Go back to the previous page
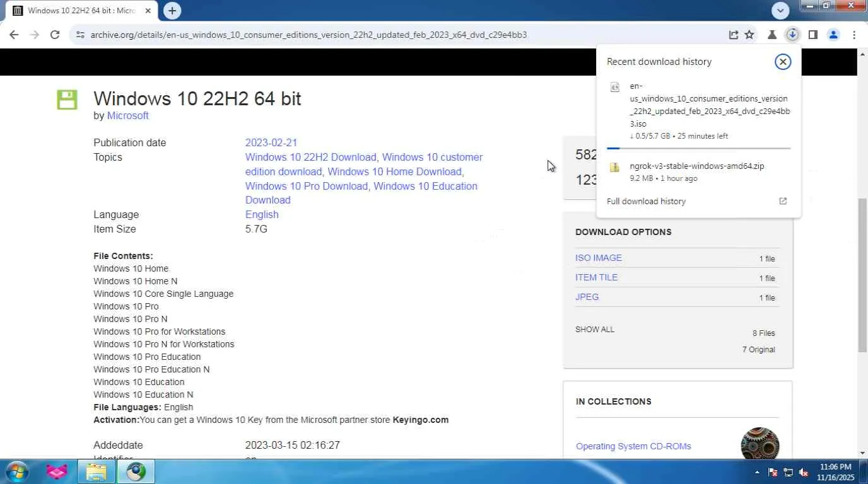 [14, 35]
